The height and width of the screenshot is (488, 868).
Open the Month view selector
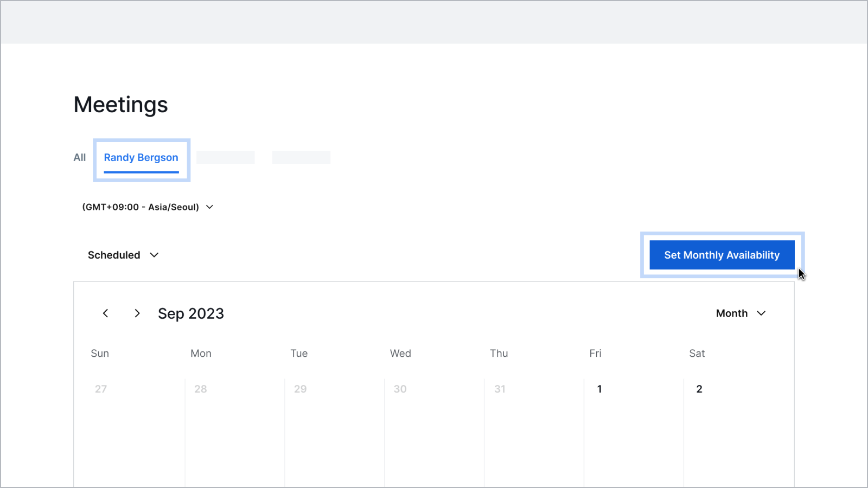click(x=741, y=313)
